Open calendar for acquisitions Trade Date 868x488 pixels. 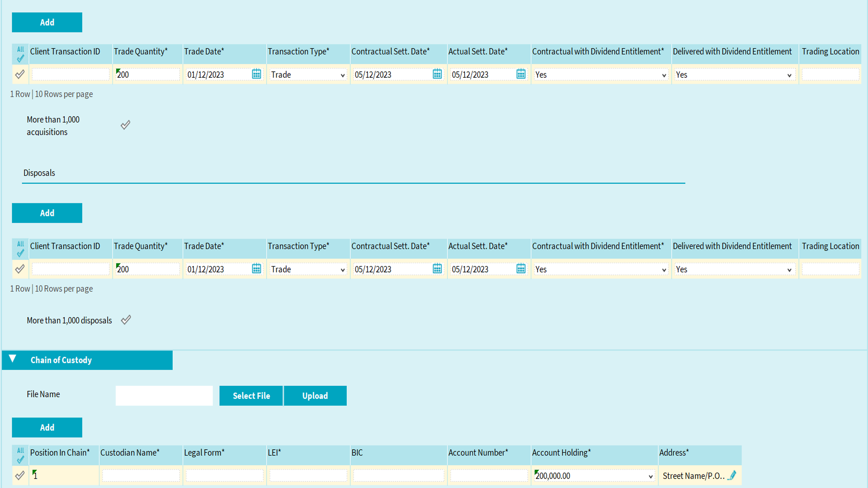[256, 74]
